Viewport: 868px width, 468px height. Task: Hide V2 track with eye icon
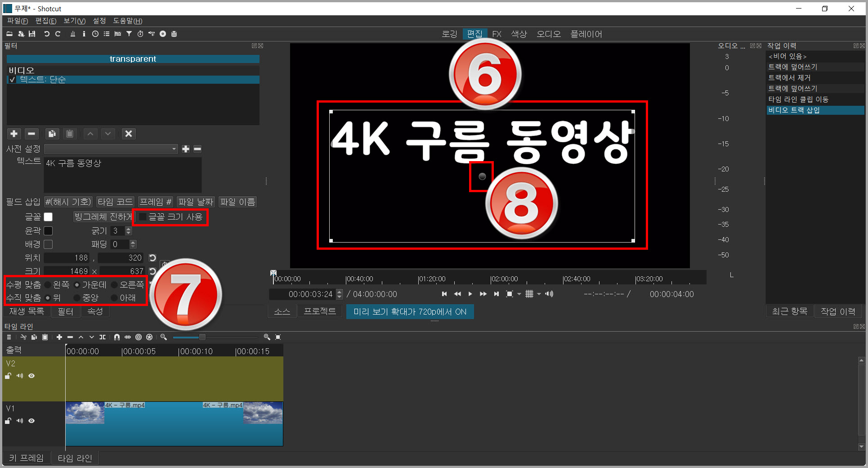tap(31, 376)
